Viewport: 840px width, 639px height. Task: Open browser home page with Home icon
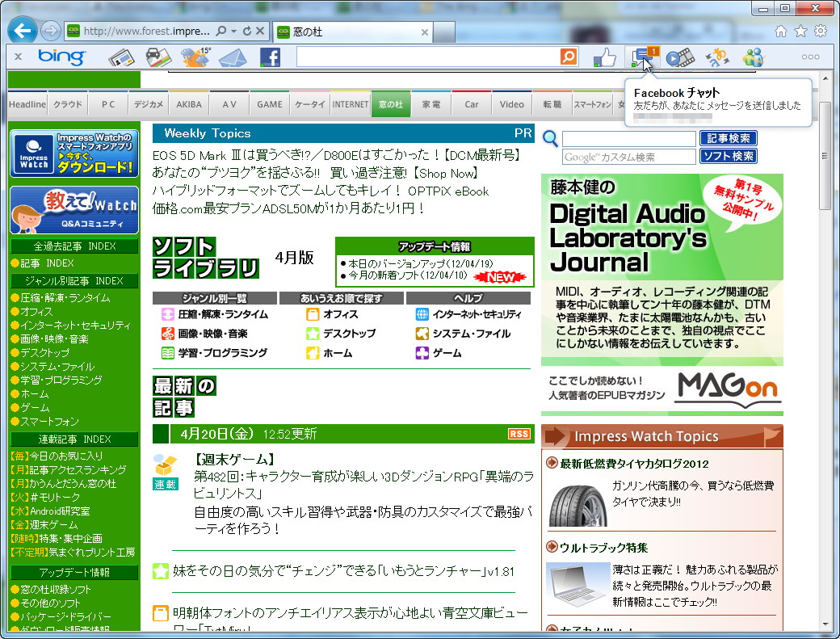781,31
